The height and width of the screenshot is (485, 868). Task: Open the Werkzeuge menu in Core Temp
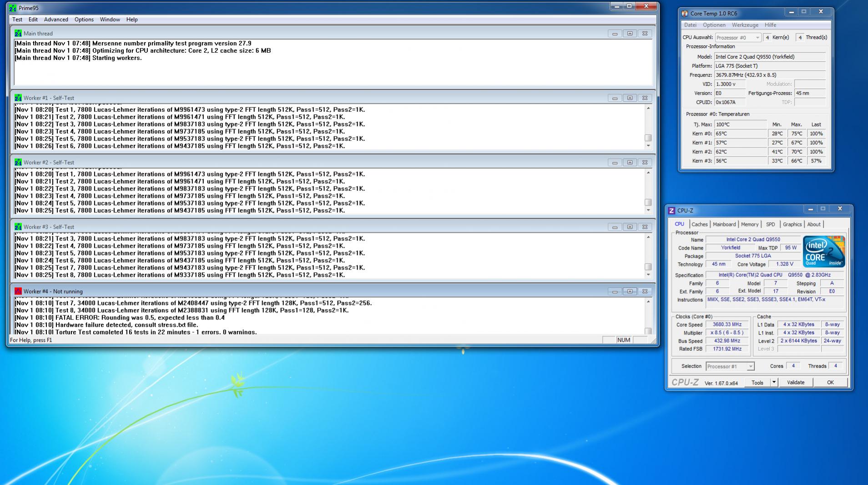[x=745, y=25]
